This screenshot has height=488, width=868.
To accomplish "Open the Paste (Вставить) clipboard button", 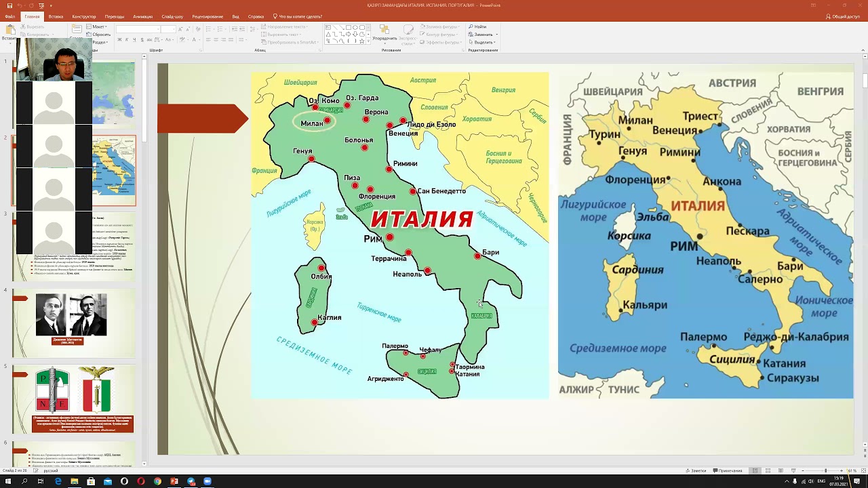I will click(9, 34).
